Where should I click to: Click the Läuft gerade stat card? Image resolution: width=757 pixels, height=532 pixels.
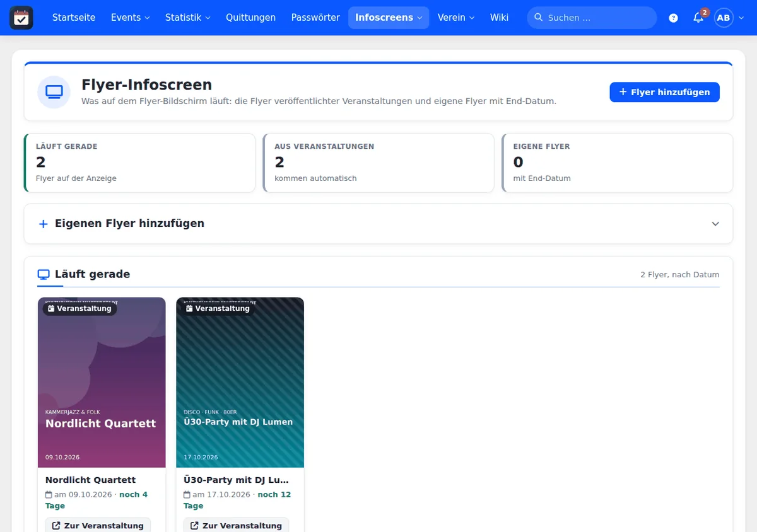tap(139, 163)
